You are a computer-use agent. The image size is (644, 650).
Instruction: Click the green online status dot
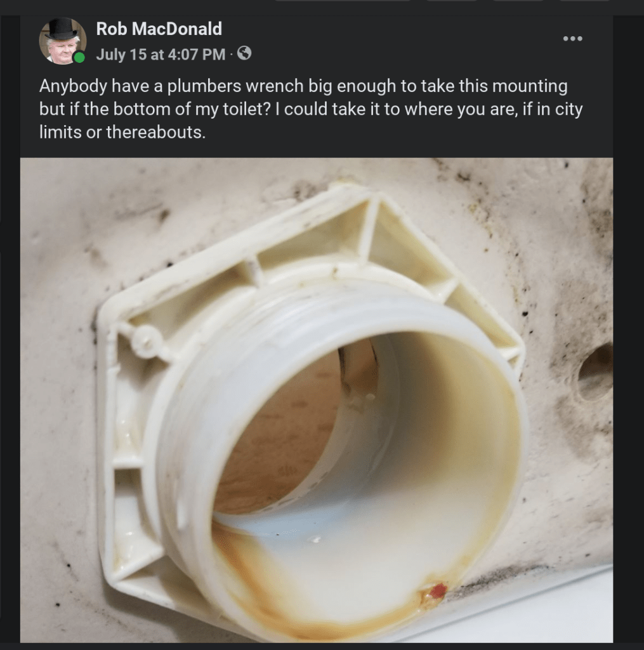79,58
